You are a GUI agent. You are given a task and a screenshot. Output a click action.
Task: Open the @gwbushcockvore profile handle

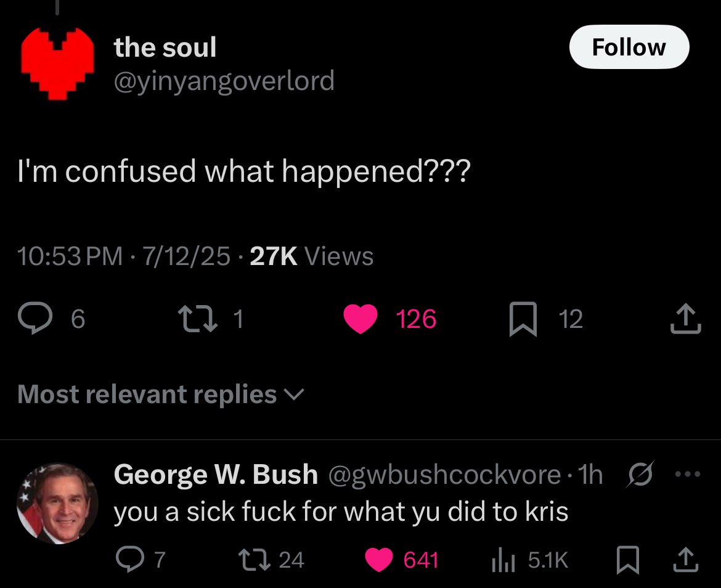click(444, 475)
